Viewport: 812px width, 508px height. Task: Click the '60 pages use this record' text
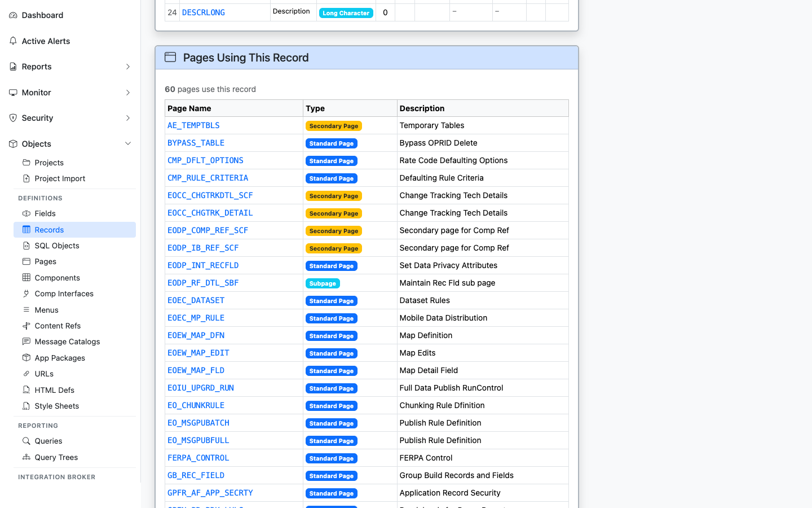[210, 89]
